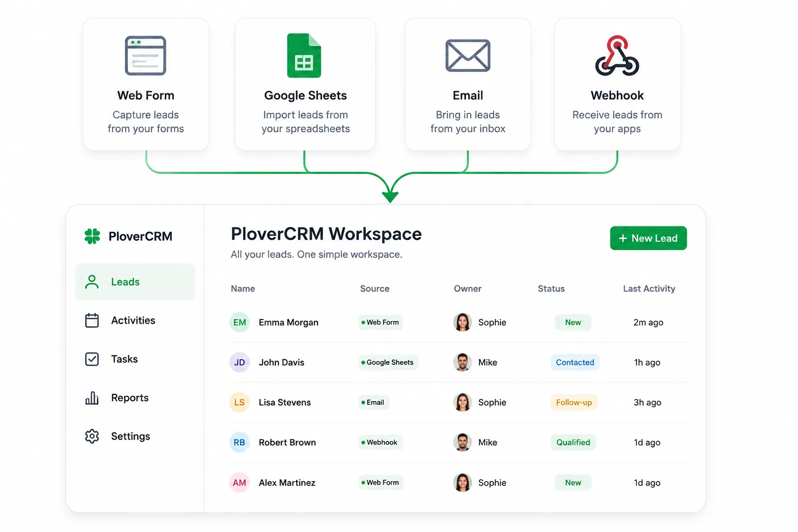Click Webhook source tag for Robert Brown
798x532 pixels.
380,442
